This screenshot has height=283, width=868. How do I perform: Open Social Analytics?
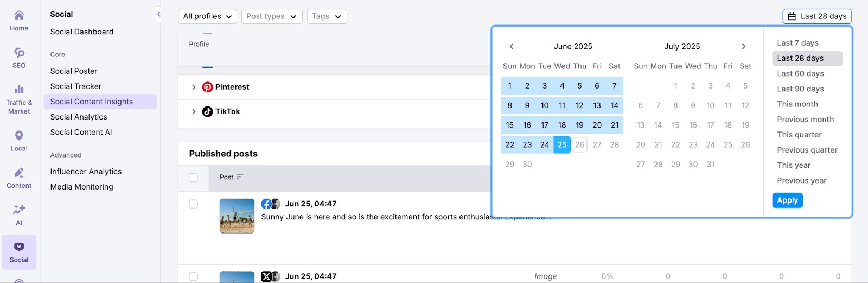coord(79,117)
